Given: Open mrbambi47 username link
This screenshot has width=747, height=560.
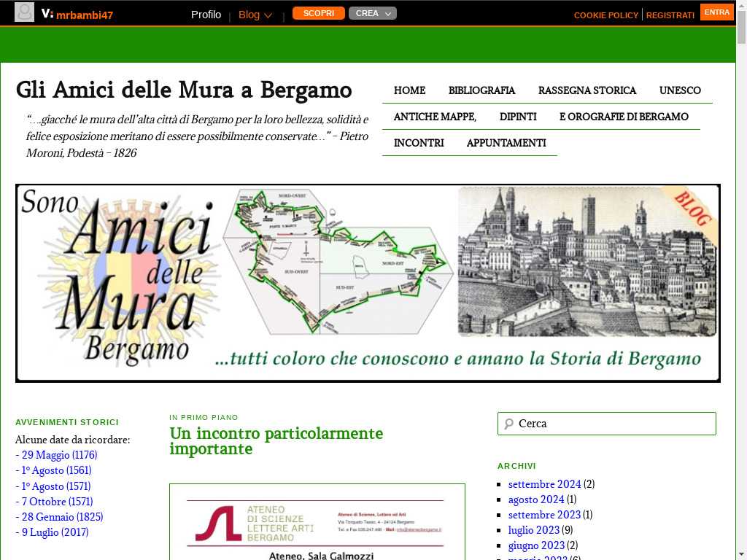Looking at the screenshot, I should pyautogui.click(x=85, y=15).
